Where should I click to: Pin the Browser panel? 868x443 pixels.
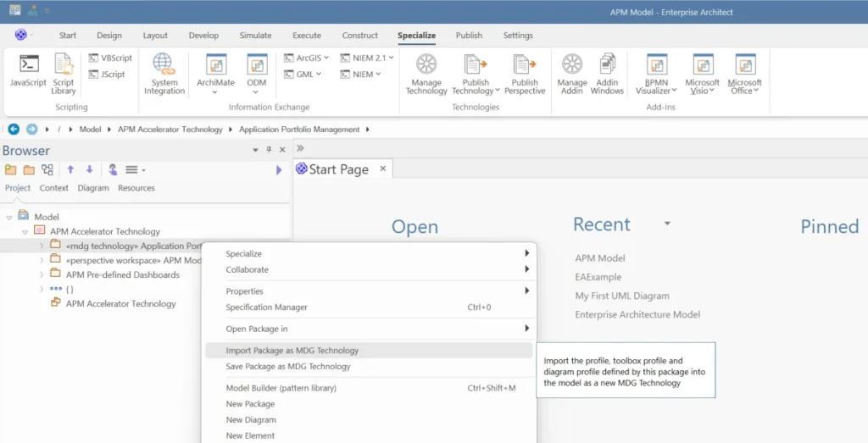tap(269, 150)
